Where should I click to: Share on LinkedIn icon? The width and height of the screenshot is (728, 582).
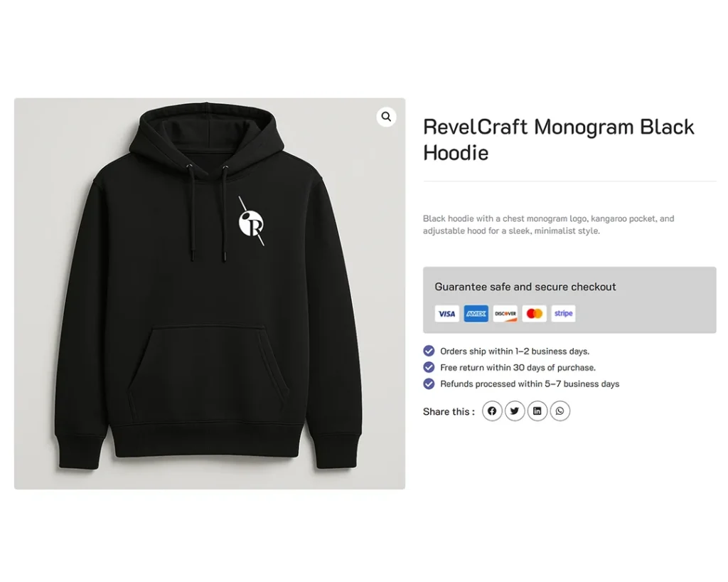click(537, 411)
